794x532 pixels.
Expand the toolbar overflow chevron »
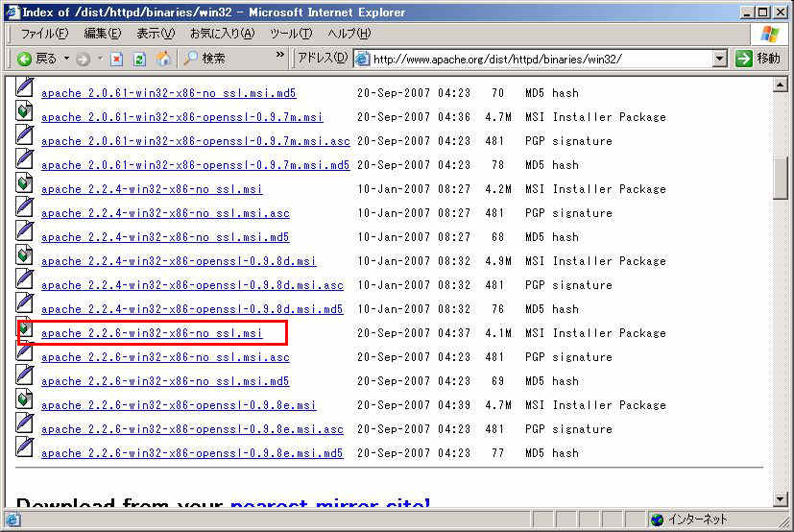pos(280,55)
